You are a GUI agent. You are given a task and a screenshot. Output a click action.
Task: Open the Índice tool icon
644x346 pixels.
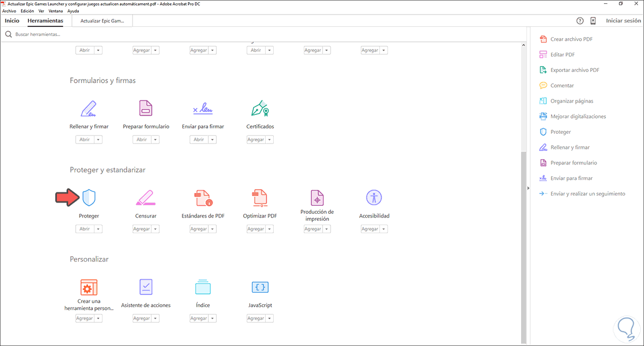click(x=203, y=287)
